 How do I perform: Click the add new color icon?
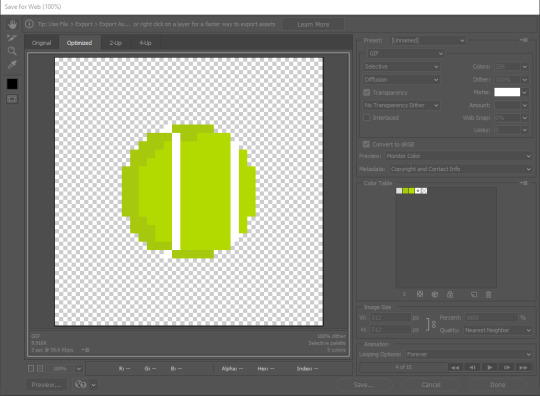coord(474,294)
